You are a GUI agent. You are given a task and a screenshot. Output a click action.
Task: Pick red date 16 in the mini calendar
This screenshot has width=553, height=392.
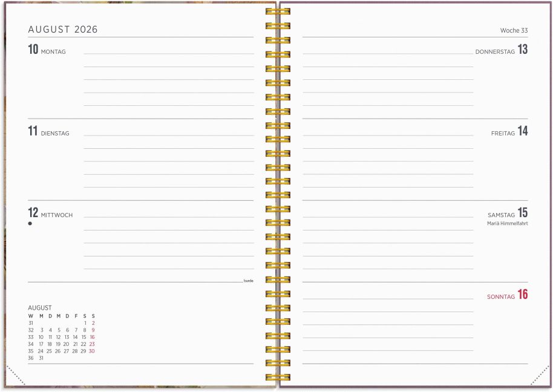[92, 338]
